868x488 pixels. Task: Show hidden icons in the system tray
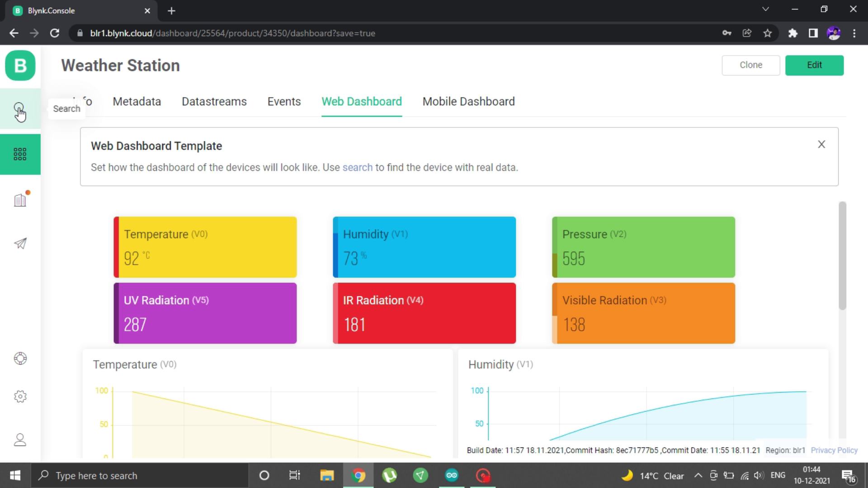(698, 475)
